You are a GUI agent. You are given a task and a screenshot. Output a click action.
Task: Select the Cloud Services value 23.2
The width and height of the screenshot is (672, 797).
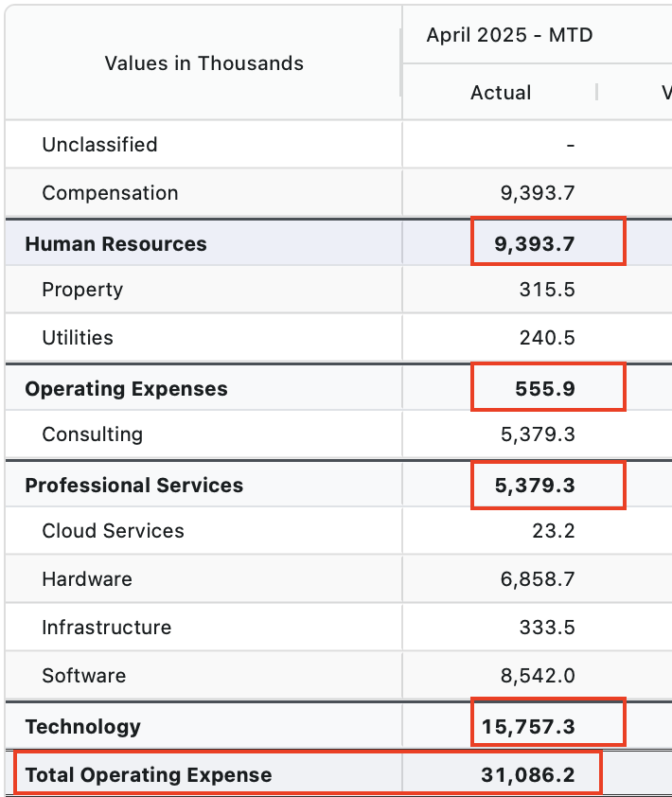554,531
